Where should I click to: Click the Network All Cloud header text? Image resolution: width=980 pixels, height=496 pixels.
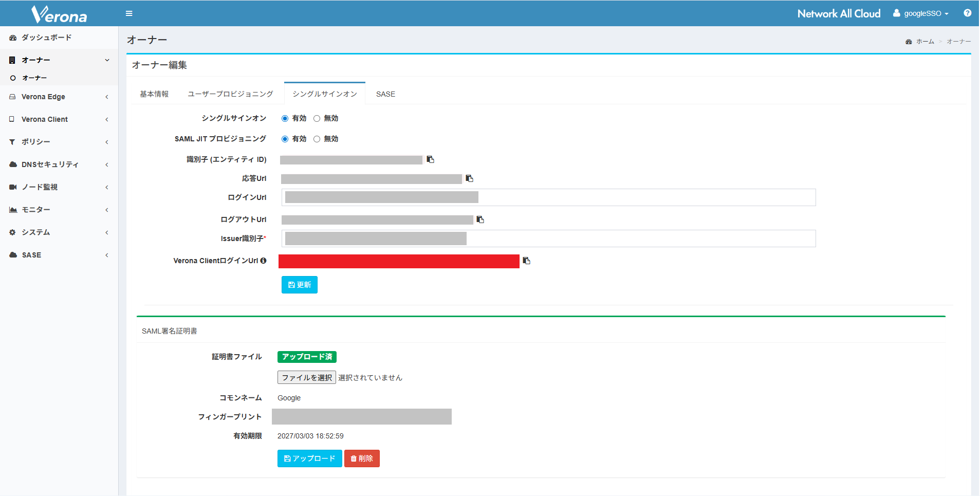pos(839,14)
